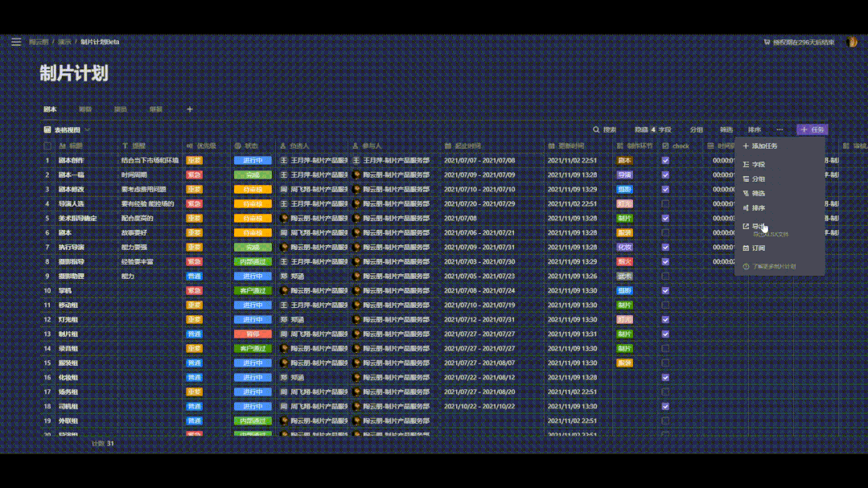Toggle the select-all checkbox in the table header

[x=47, y=146]
